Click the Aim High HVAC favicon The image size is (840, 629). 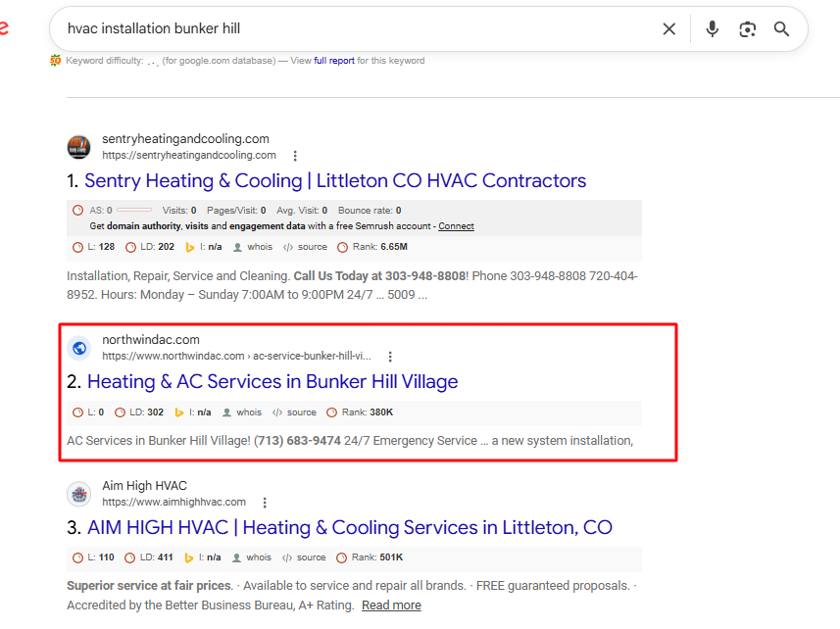79,494
